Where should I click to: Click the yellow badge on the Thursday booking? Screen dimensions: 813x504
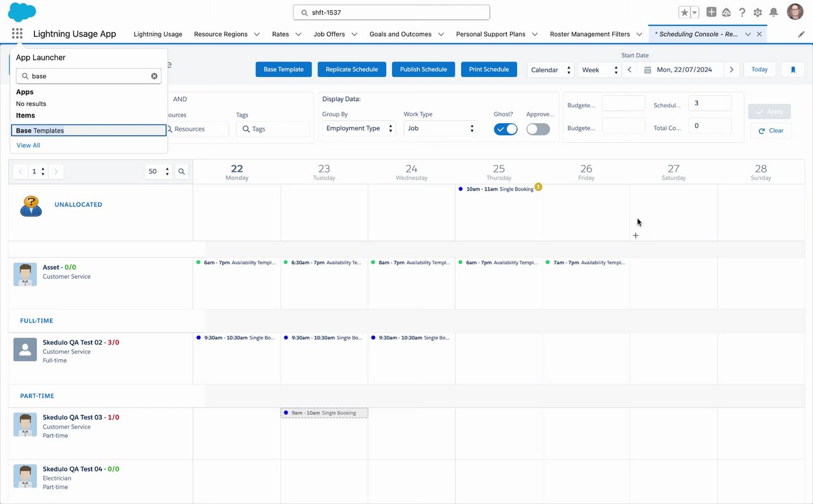coord(538,187)
